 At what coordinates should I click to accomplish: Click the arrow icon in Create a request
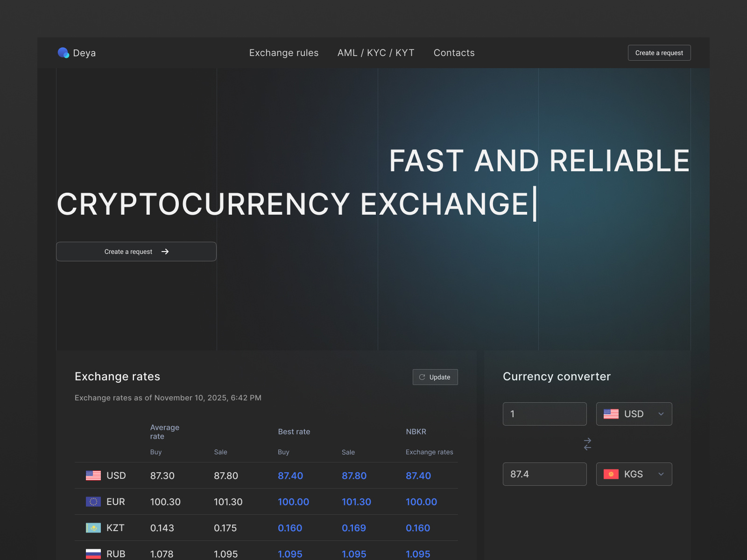click(165, 252)
